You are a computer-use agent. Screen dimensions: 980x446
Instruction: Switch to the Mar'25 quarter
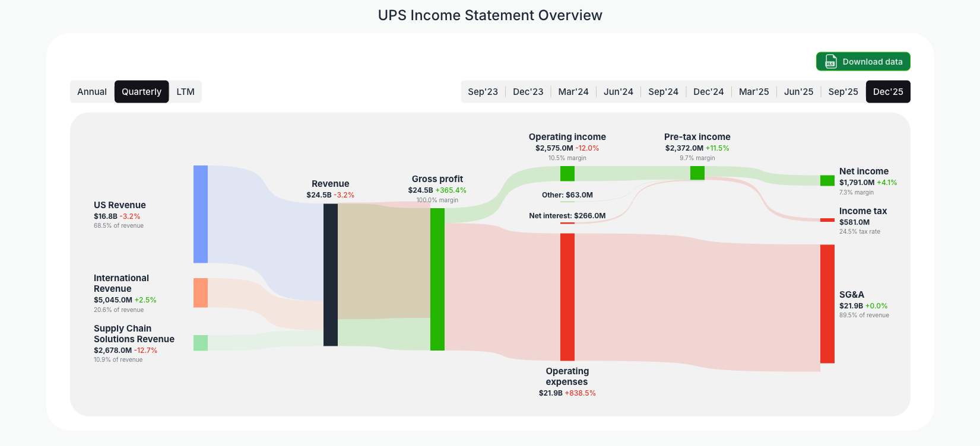[x=754, y=91]
